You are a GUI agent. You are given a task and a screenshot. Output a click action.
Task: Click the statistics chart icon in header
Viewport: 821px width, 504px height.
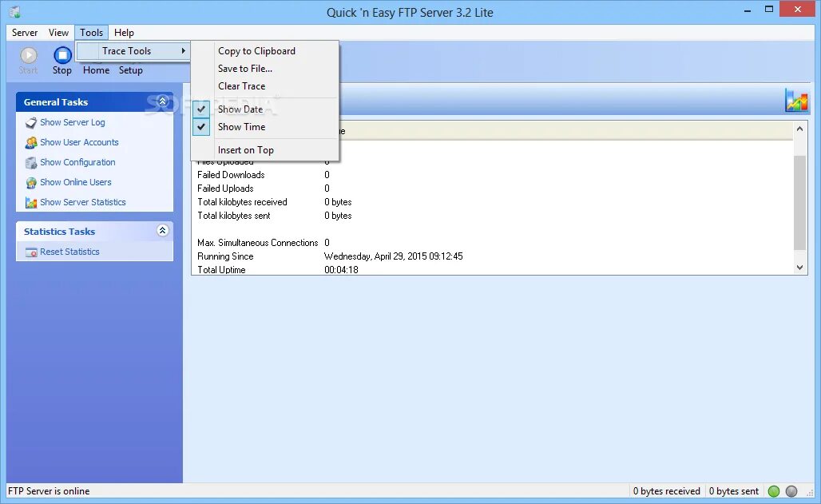[x=796, y=100]
